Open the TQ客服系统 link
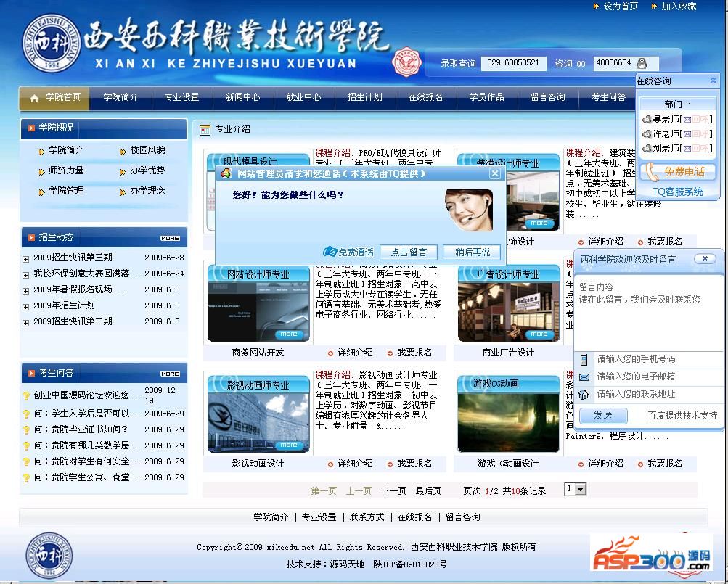Image resolution: width=728 pixels, height=584 pixels. pyautogui.click(x=677, y=192)
